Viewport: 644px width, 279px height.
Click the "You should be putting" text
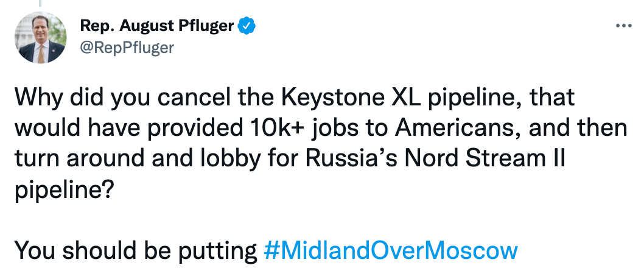pyautogui.click(x=135, y=250)
